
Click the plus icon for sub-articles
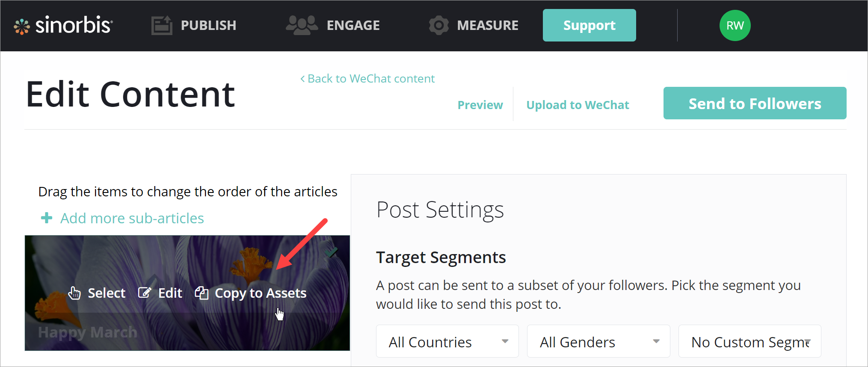(47, 218)
